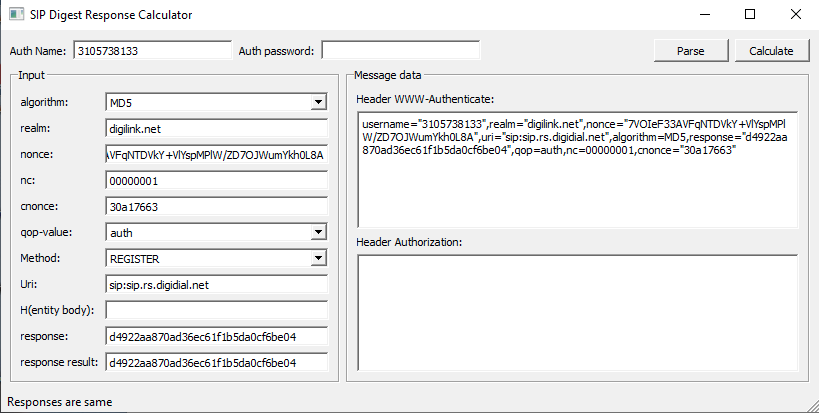
Task: Click the window resize grip in the corner
Action: 813,407
